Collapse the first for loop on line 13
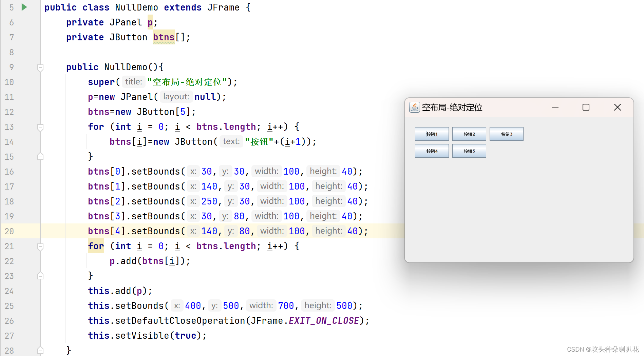The image size is (644, 356). (x=40, y=127)
